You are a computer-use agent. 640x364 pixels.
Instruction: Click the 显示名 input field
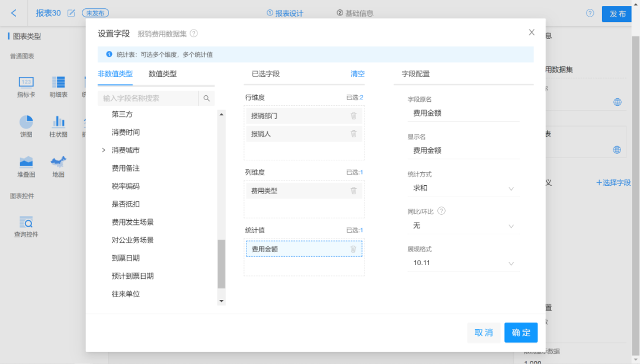point(463,150)
